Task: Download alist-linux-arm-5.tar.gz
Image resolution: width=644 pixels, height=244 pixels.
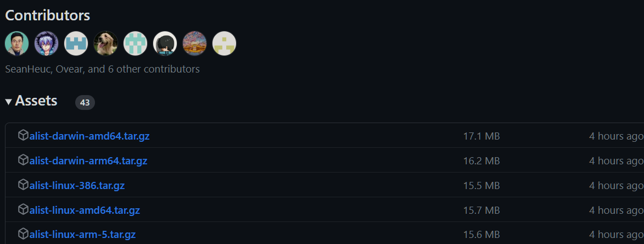Action: pyautogui.click(x=82, y=235)
